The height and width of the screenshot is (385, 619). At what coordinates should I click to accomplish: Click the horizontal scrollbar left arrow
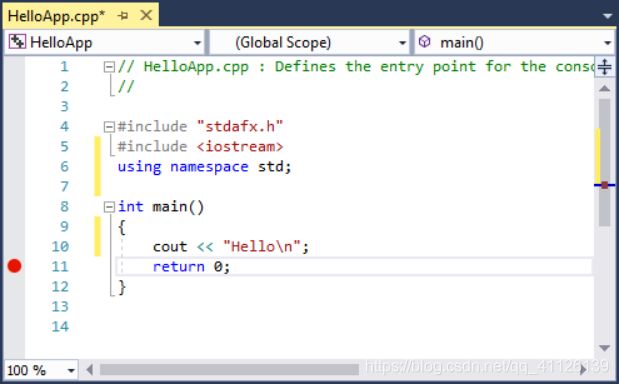pyautogui.click(x=90, y=370)
